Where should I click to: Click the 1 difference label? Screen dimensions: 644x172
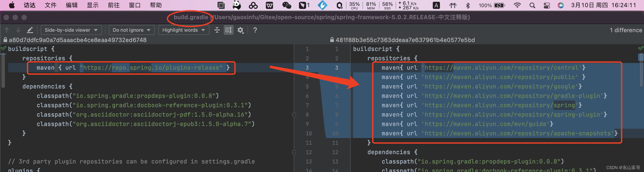pos(626,30)
